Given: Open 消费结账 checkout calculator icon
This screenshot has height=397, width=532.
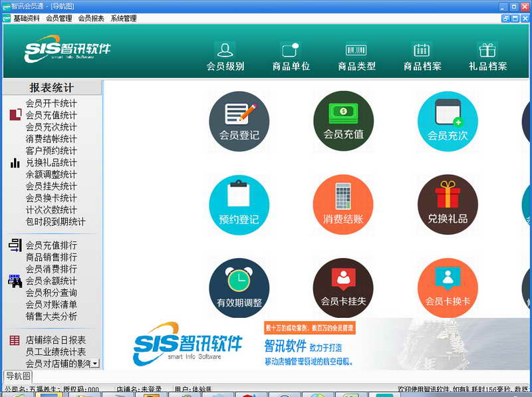Looking at the screenshot, I should (x=343, y=205).
